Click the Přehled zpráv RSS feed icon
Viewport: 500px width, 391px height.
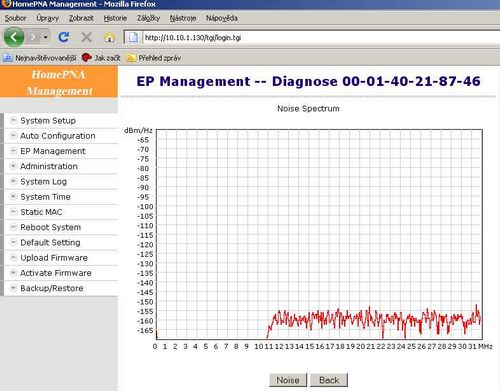(x=131, y=58)
